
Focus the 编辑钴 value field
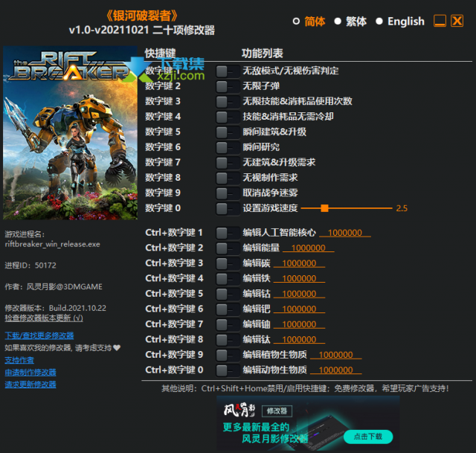pyautogui.click(x=299, y=294)
